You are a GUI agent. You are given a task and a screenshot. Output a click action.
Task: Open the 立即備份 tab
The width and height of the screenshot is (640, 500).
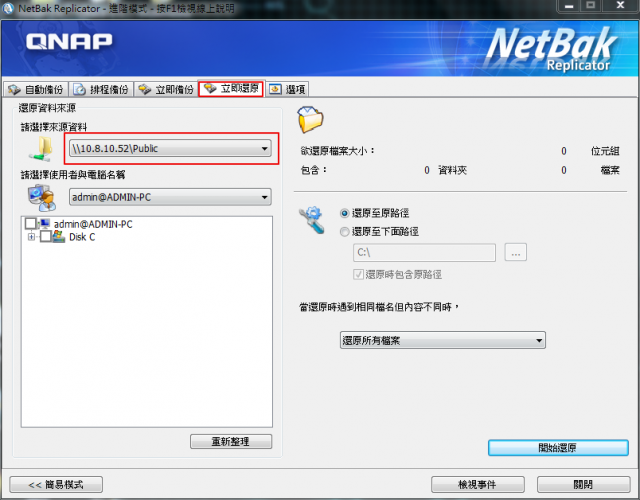(x=166, y=89)
